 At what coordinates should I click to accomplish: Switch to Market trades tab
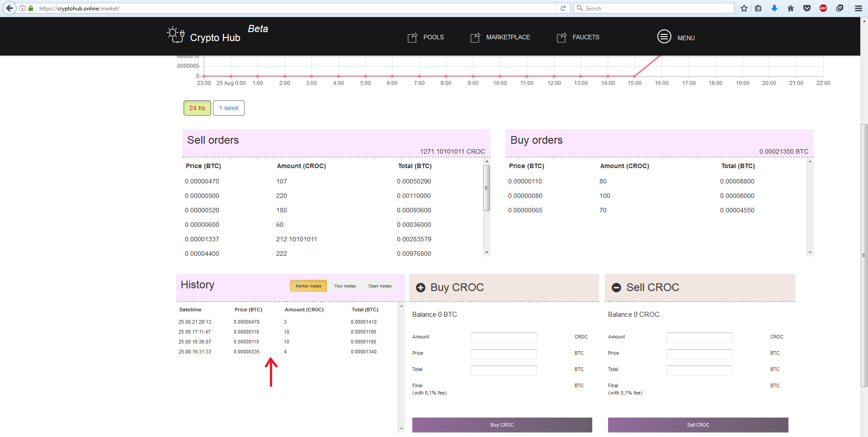coord(308,286)
